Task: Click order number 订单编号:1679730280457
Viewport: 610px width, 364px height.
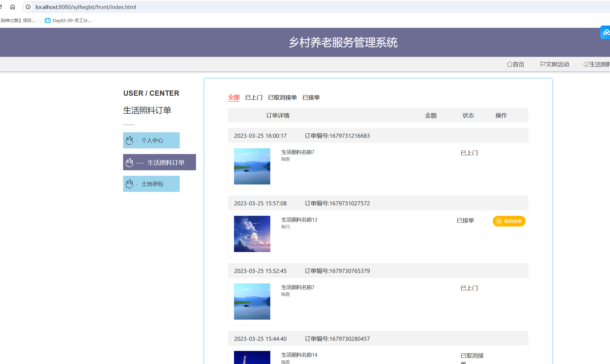Action: [x=337, y=339]
